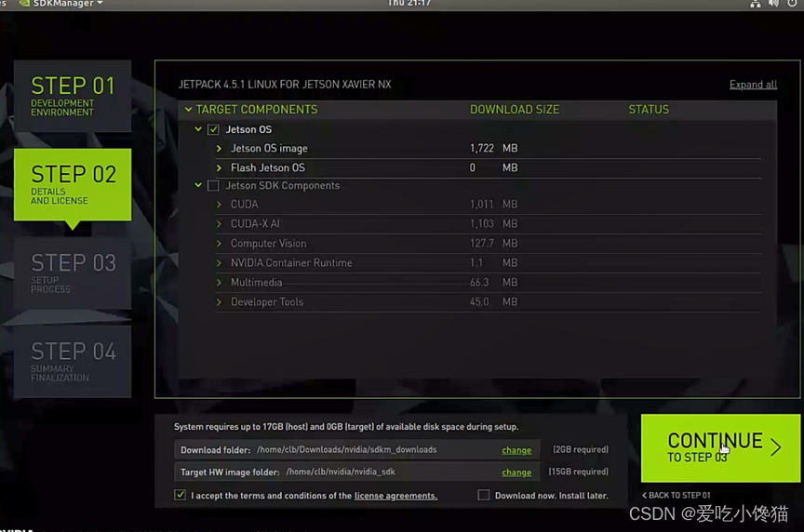The height and width of the screenshot is (532, 804).
Task: Click the CUDA-X AI label
Action: [x=255, y=224]
